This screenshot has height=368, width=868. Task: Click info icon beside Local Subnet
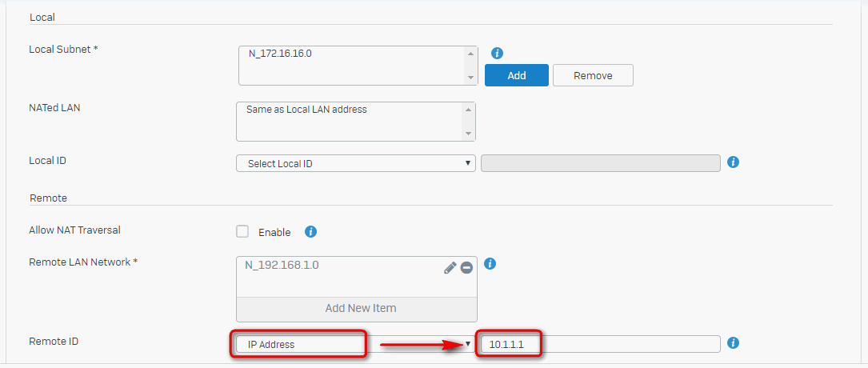click(x=497, y=53)
